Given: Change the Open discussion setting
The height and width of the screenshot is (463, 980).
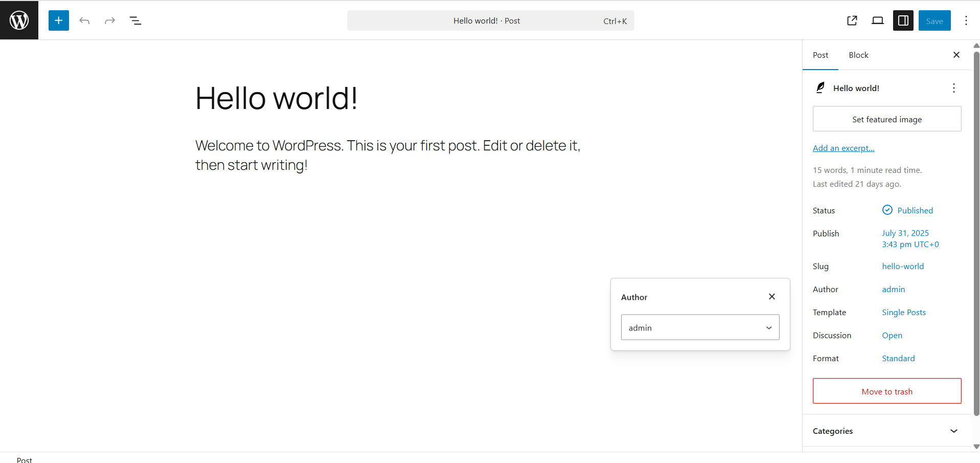Looking at the screenshot, I should pos(892,335).
